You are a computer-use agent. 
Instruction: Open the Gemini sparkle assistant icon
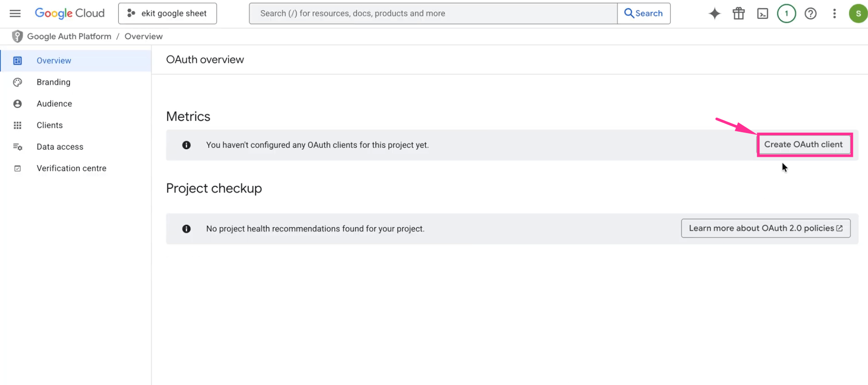[x=715, y=13]
